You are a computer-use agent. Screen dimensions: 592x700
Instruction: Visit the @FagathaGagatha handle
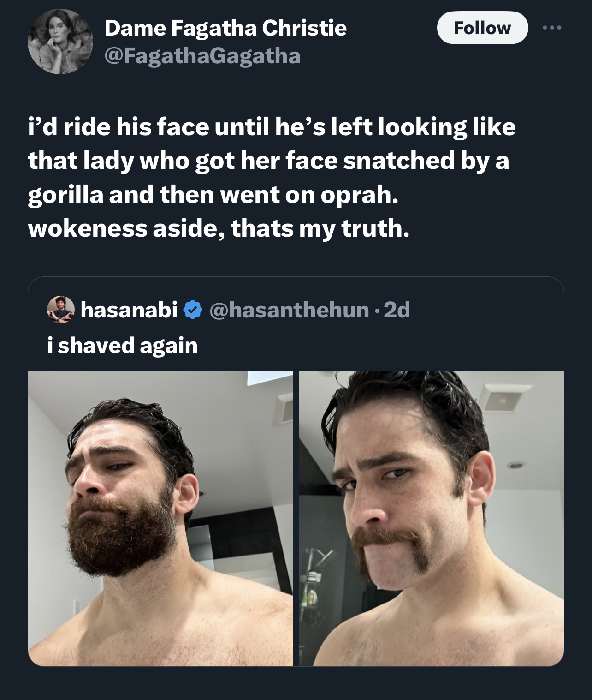click(202, 56)
